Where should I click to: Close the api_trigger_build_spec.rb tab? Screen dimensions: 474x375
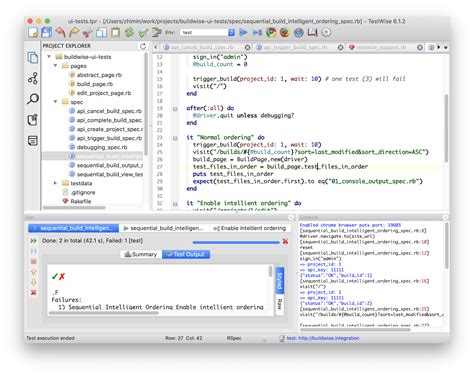click(340, 48)
